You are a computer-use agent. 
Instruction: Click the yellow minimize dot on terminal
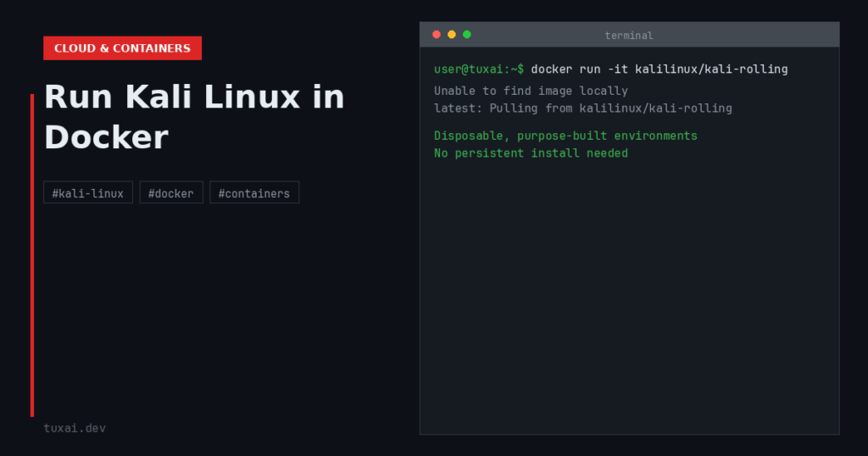coord(452,34)
